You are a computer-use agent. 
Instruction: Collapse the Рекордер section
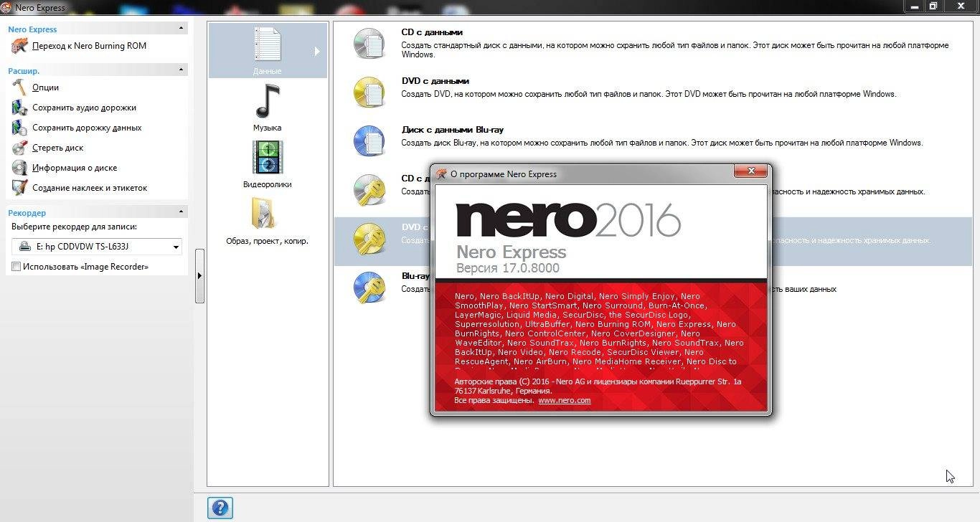182,212
